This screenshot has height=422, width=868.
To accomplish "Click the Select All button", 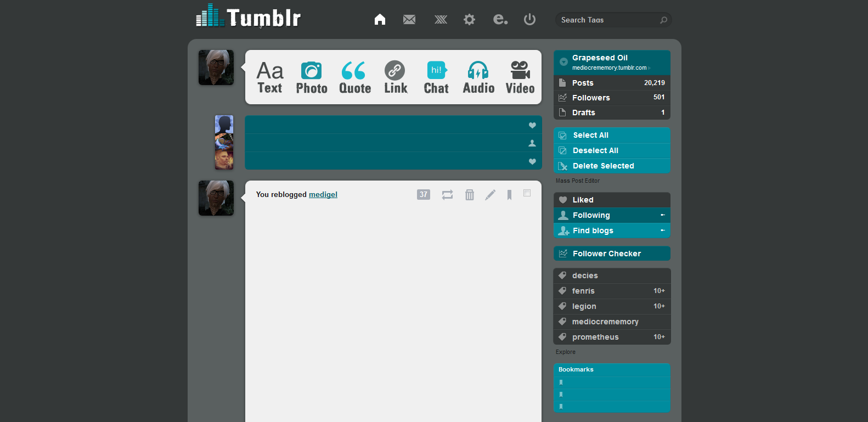I will click(x=612, y=135).
